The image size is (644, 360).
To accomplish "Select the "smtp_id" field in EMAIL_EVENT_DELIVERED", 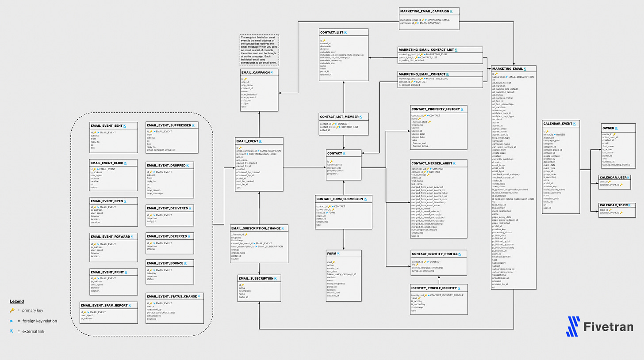I will (x=152, y=221).
